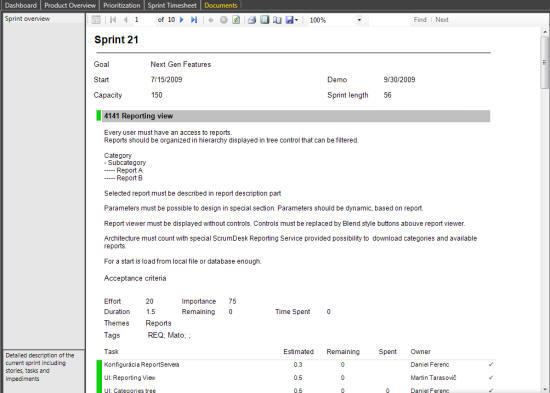Click the capacity value 150
This screenshot has width=550, height=393.
point(156,95)
